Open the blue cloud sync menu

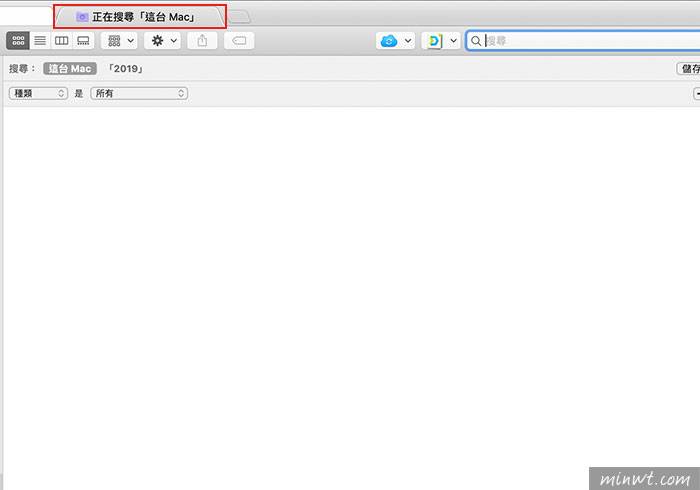395,41
